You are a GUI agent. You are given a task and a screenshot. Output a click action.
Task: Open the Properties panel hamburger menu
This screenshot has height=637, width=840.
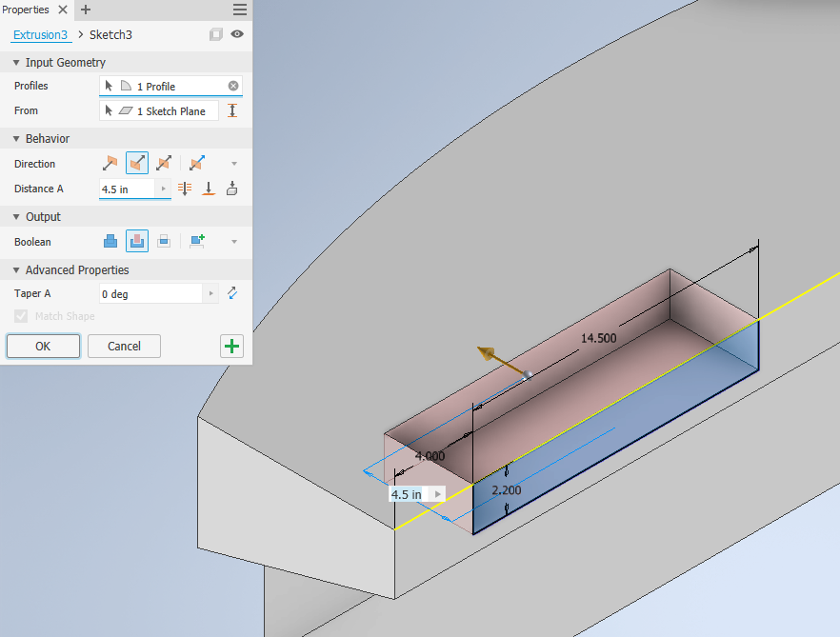tap(239, 10)
